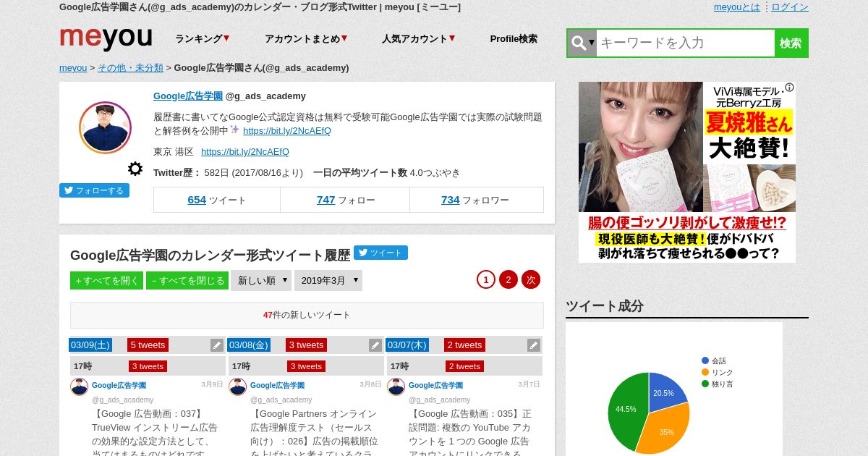Image resolution: width=868 pixels, height=456 pixels.
Task: Click the blue ツイート share button
Action: click(x=380, y=253)
